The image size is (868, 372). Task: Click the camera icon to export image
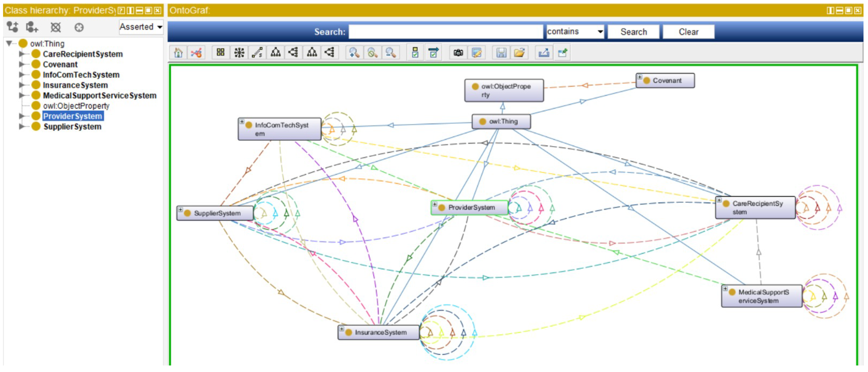coord(458,53)
